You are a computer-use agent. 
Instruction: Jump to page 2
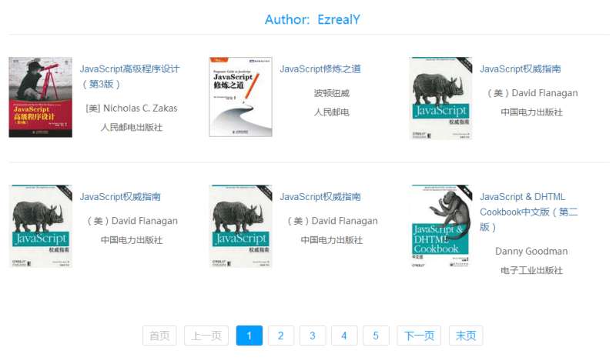click(281, 336)
